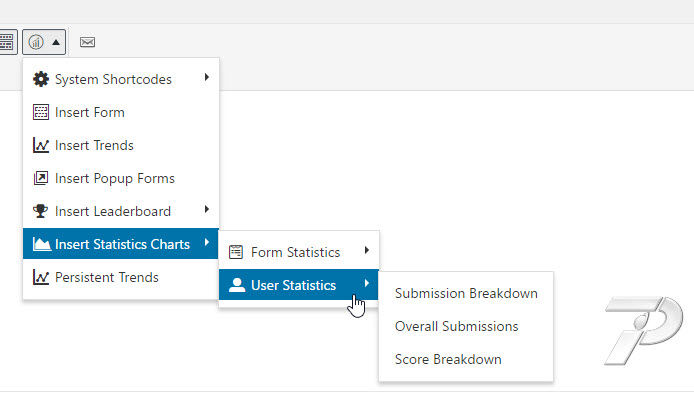Click the Insert Trends line-chart icon
694x408 pixels.
[x=41, y=145]
